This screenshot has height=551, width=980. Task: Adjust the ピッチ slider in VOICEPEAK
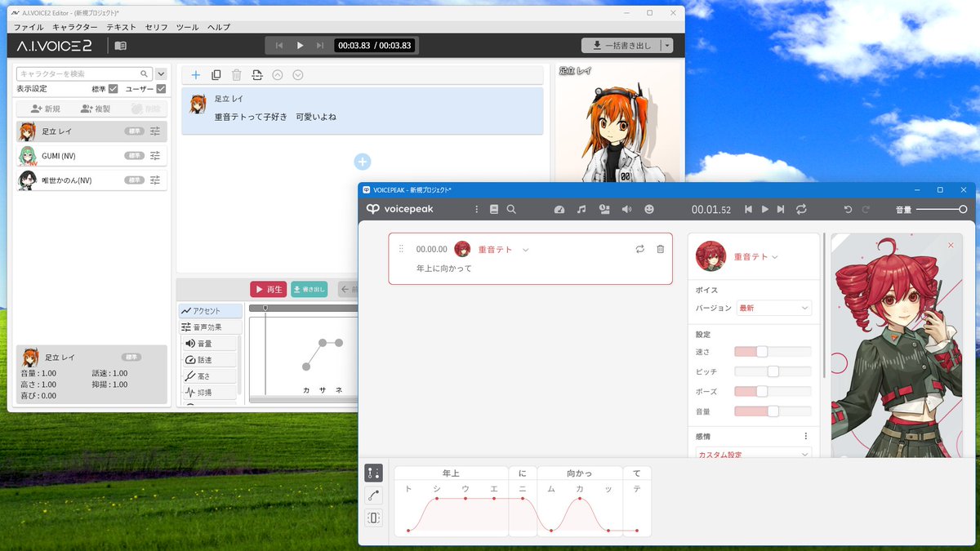(x=773, y=371)
